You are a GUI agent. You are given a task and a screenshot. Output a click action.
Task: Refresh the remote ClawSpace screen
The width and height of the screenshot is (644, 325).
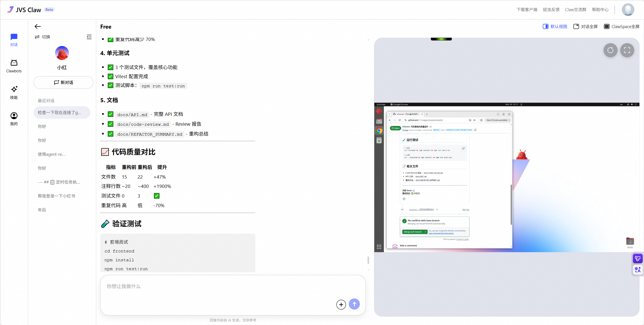610,50
